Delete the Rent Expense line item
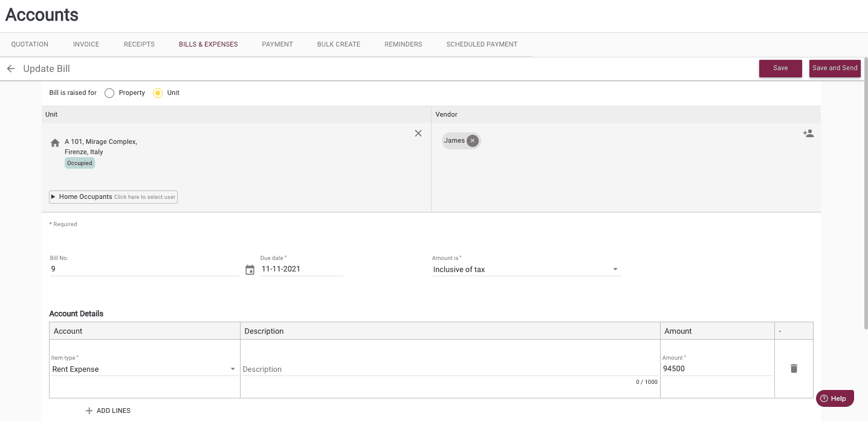 [794, 368]
